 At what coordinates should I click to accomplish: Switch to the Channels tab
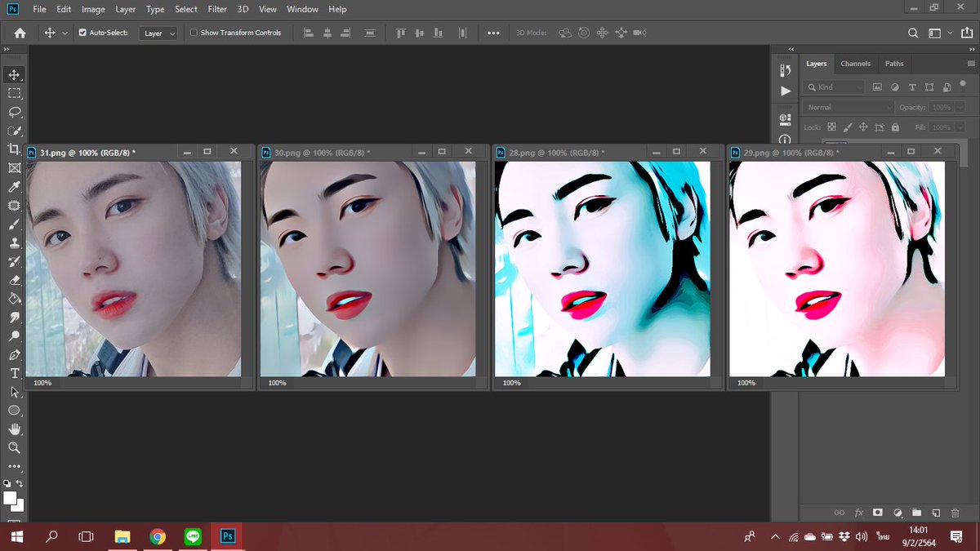(855, 63)
